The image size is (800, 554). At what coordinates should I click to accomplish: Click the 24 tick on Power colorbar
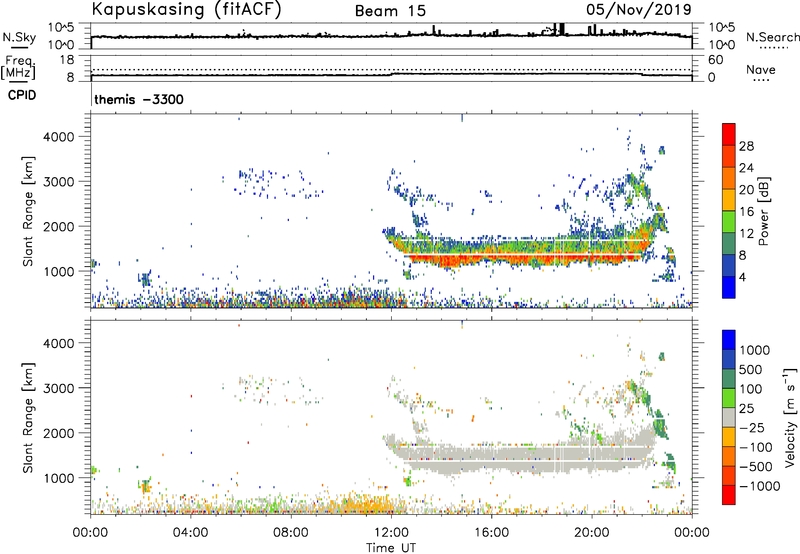pyautogui.click(x=746, y=168)
